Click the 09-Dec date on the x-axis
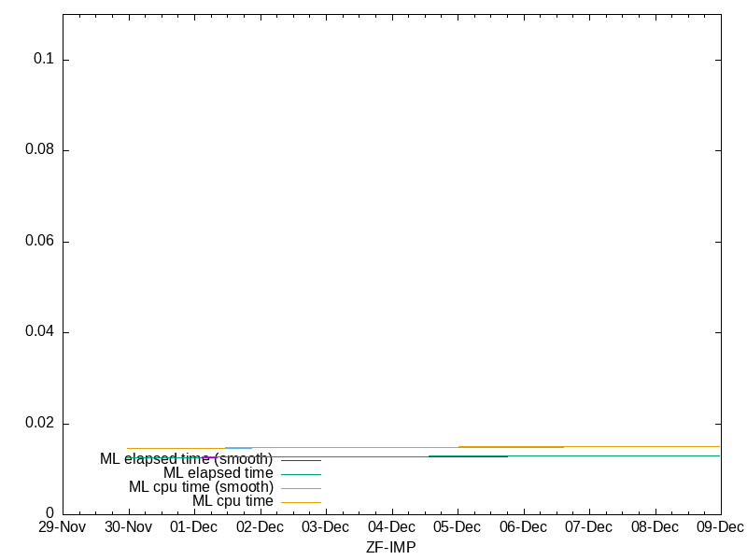This screenshot has width=747, height=560. (720, 527)
